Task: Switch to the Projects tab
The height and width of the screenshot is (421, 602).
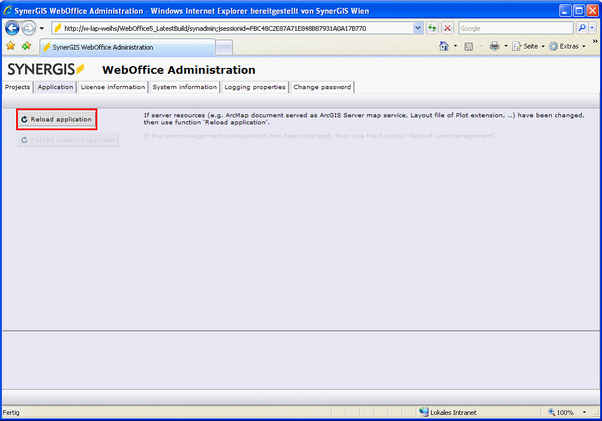Action: (17, 87)
